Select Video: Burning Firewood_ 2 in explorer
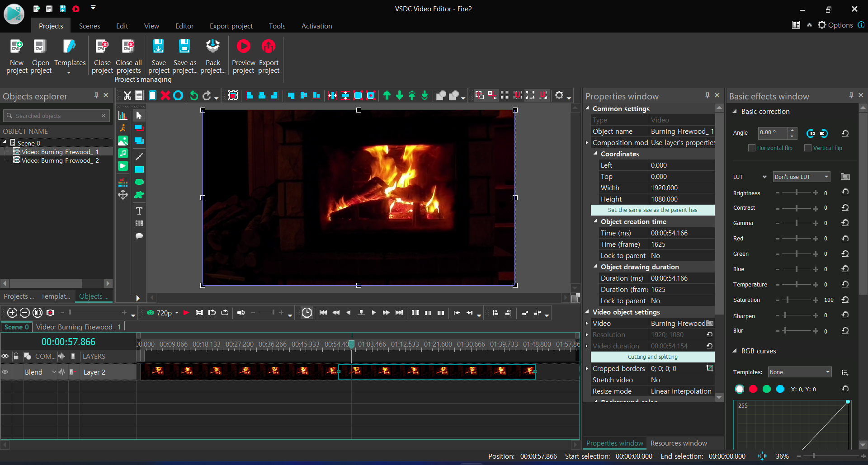This screenshot has width=868, height=465. pos(60,160)
